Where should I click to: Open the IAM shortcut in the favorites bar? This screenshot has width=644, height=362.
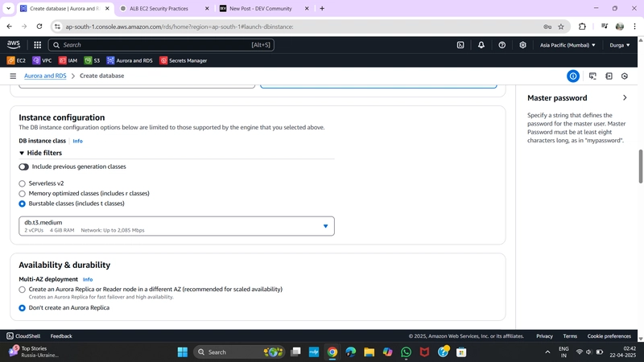(68, 60)
